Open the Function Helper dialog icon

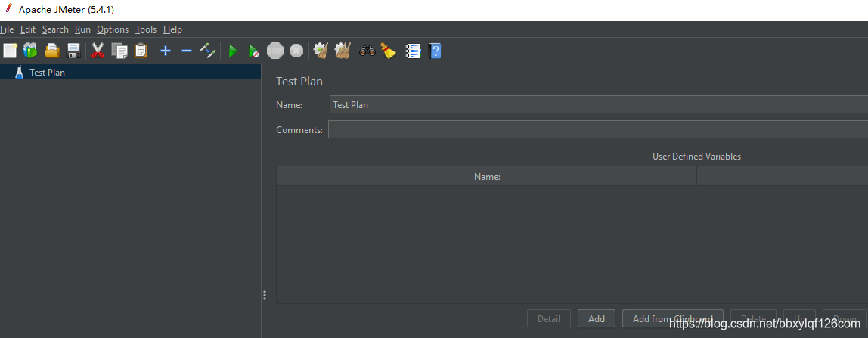pyautogui.click(x=413, y=51)
